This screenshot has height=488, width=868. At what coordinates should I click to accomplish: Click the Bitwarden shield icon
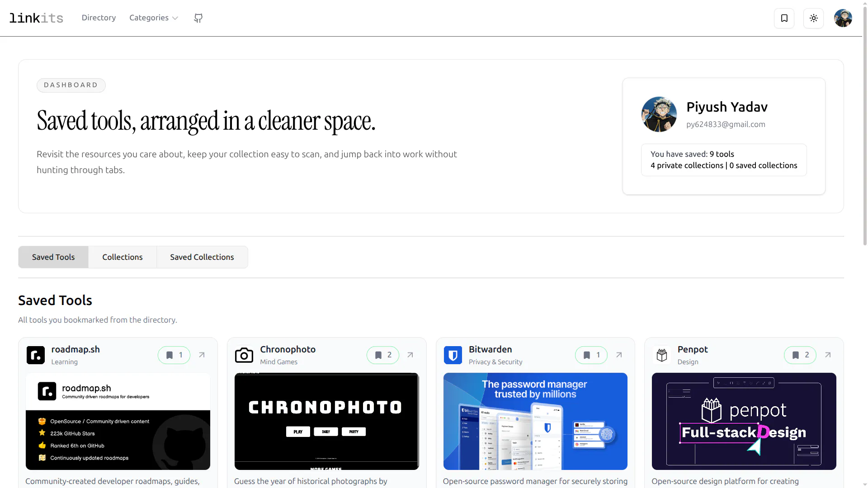coord(453,355)
